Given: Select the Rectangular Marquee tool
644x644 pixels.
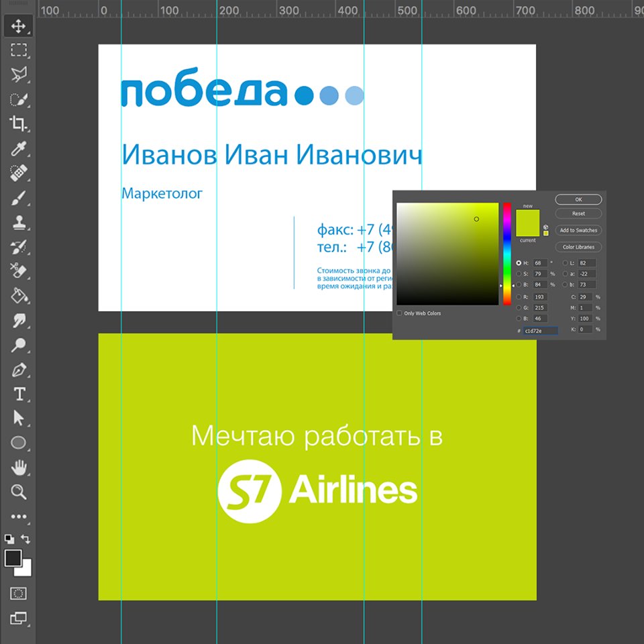Looking at the screenshot, I should coord(18,50).
